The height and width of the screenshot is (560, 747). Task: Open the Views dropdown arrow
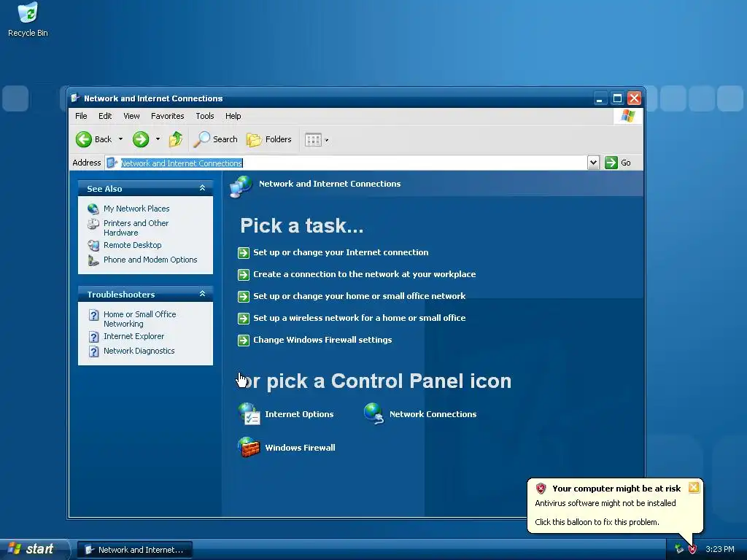tap(326, 140)
